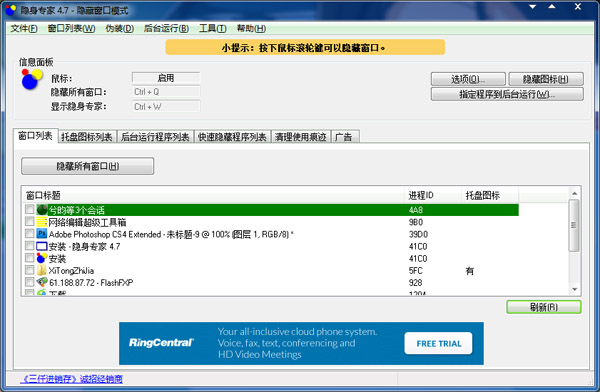
Task: Click the icon beside 网络编辑超级工具箱
Action: tap(42, 222)
